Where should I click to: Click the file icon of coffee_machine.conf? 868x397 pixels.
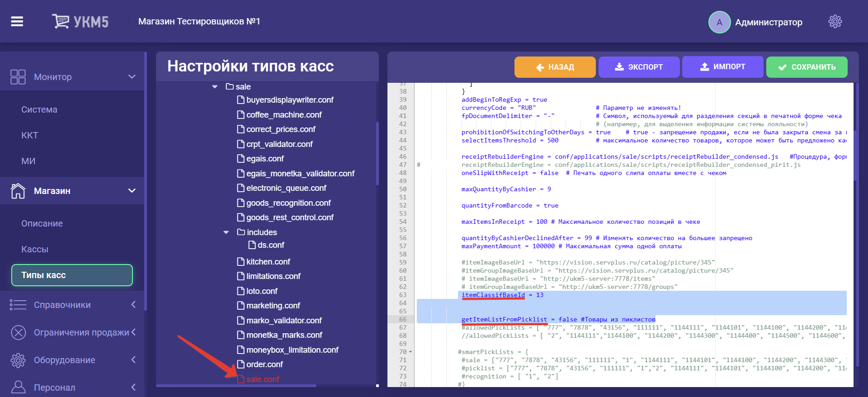click(x=241, y=114)
